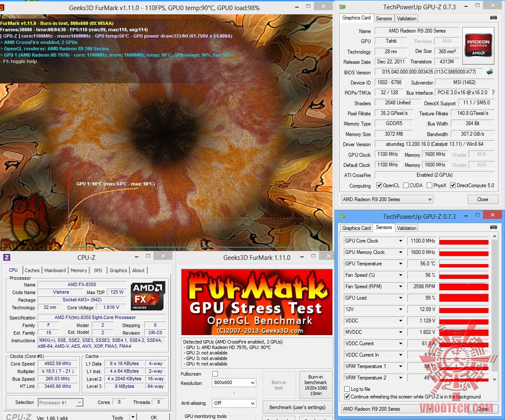This screenshot has width=505, height=420.
Task: Click the FurMark GPU Stress Test banner
Action: pos(257,302)
